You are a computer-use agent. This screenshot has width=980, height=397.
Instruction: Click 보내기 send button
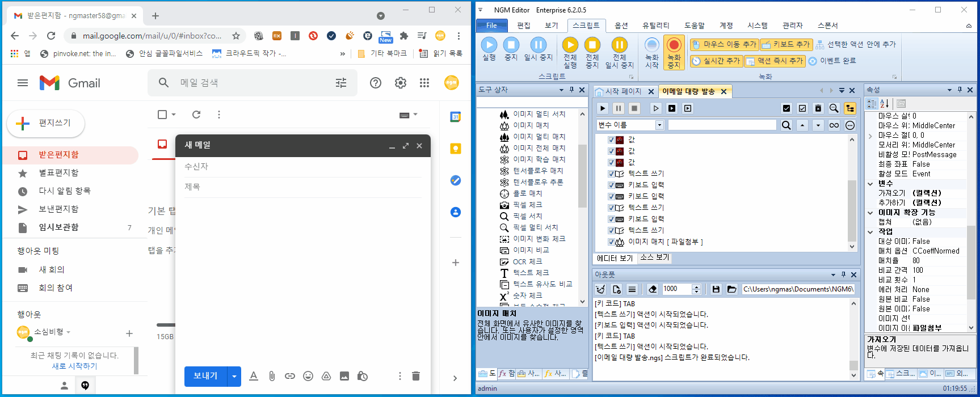click(205, 376)
